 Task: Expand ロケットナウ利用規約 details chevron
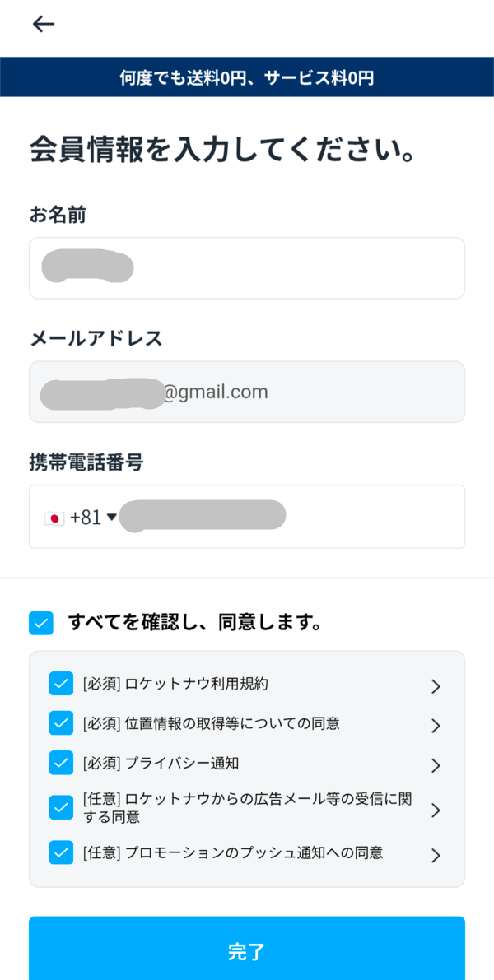[436, 686]
